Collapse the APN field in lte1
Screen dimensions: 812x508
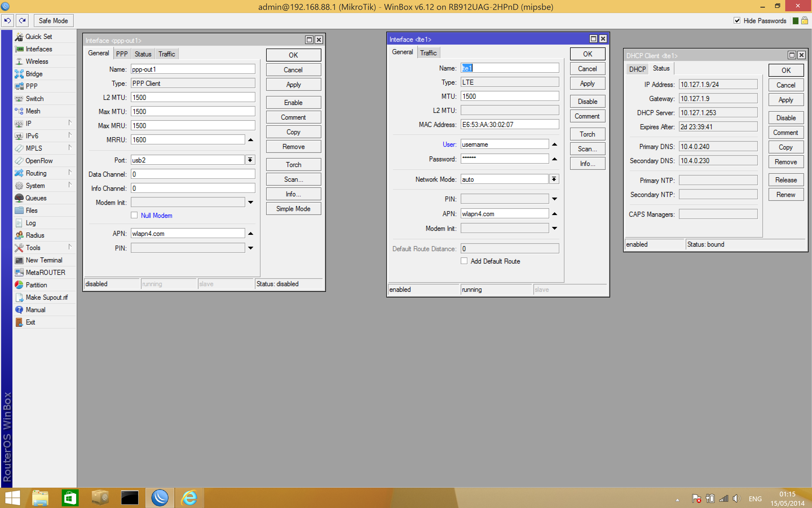tap(555, 214)
